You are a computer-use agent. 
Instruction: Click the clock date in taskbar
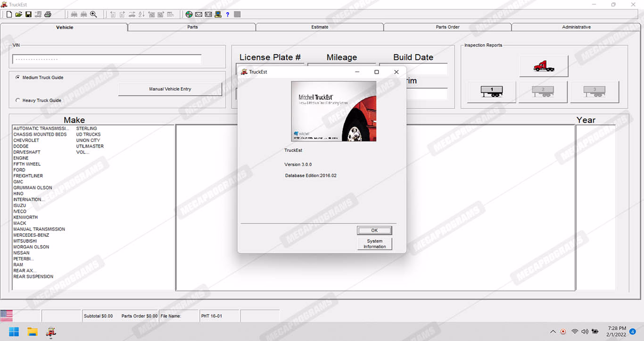(617, 332)
